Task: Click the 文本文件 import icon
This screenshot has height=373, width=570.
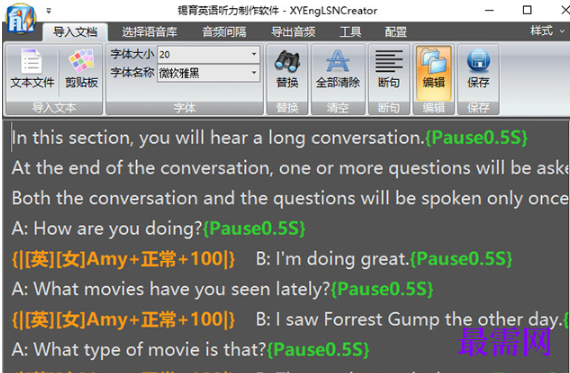Action: coord(32,69)
